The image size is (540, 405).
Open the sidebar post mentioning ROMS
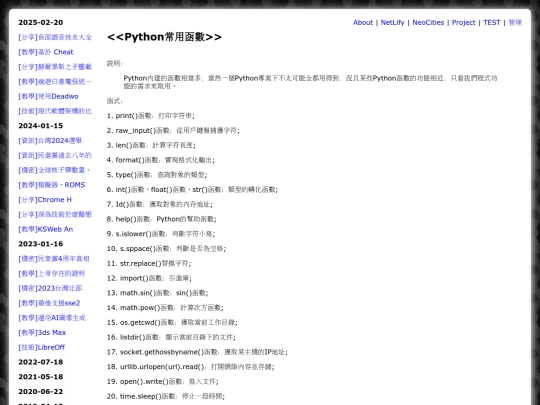click(x=52, y=185)
